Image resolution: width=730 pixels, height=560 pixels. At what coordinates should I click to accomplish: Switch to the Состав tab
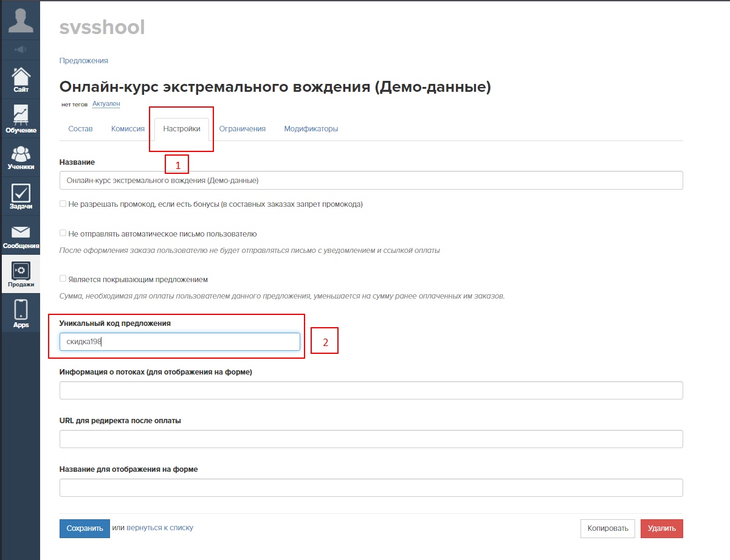(80, 129)
